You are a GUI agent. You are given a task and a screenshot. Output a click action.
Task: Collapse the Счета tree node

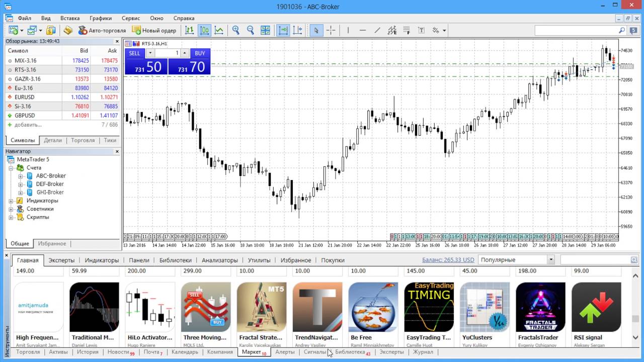[x=11, y=168]
